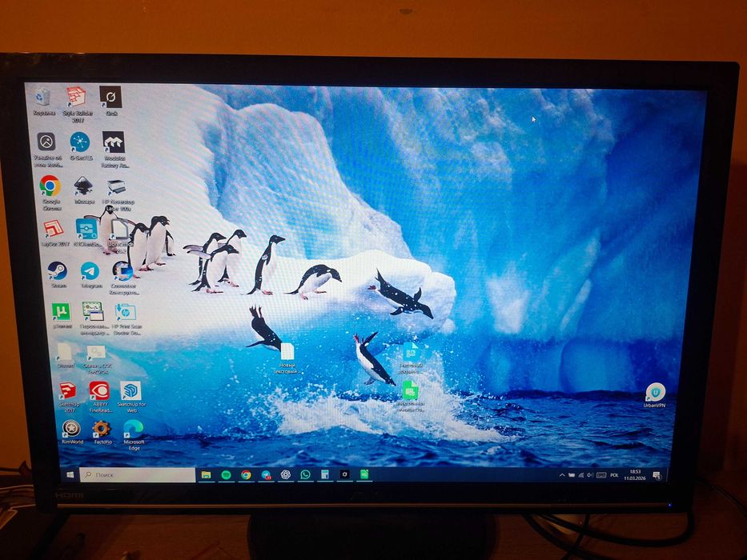
Task: Open the Windows Start menu
Action: pyautogui.click(x=70, y=474)
